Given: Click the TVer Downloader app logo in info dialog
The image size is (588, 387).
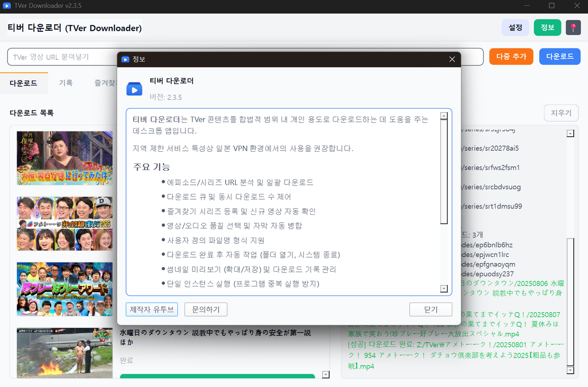Looking at the screenshot, I should click(x=134, y=89).
